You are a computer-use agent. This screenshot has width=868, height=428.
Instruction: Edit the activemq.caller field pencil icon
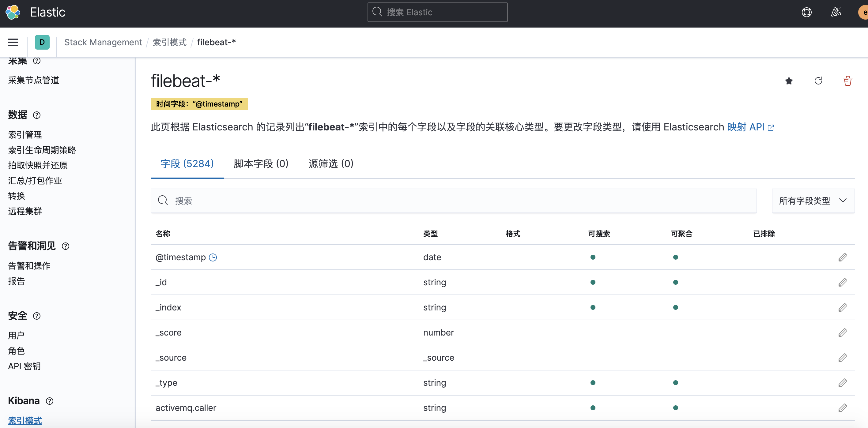tap(843, 408)
